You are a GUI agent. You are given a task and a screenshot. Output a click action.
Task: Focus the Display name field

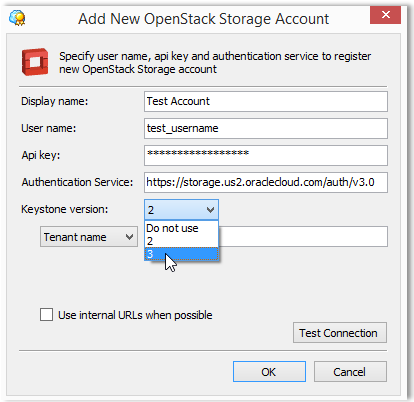(x=266, y=101)
